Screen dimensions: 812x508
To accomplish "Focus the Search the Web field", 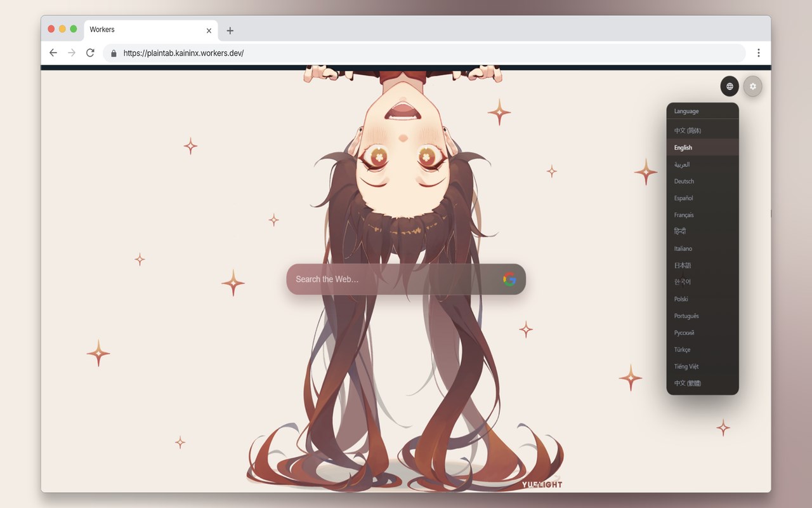I will coord(406,279).
